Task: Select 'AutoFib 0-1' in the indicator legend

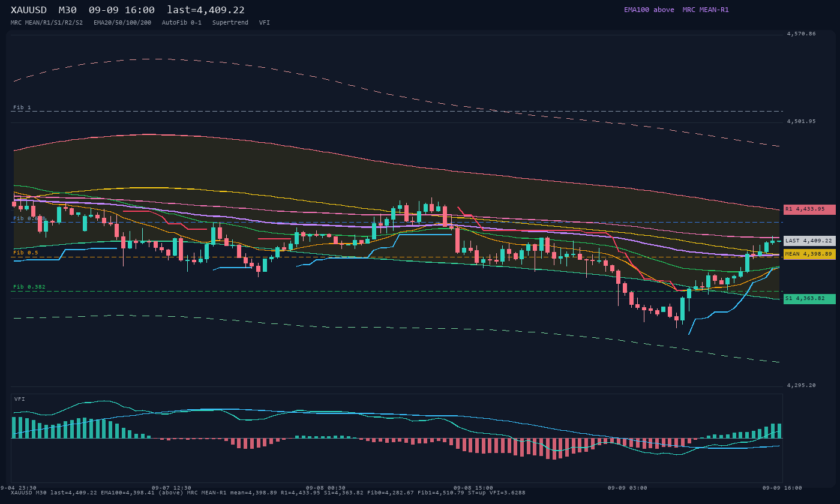Action: point(182,23)
